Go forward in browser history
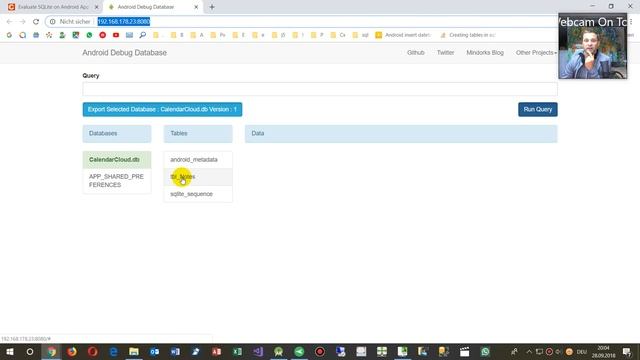The width and height of the screenshot is (640, 360). (22, 22)
